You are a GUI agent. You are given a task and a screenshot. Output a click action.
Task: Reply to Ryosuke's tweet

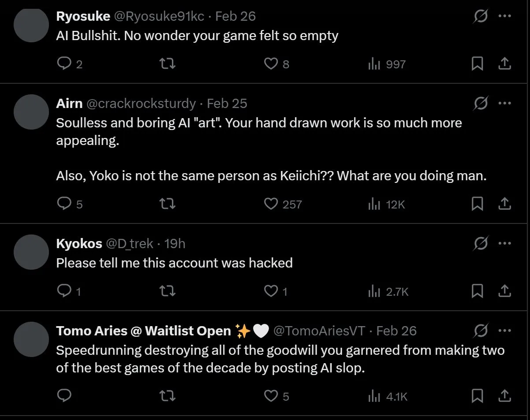point(64,64)
